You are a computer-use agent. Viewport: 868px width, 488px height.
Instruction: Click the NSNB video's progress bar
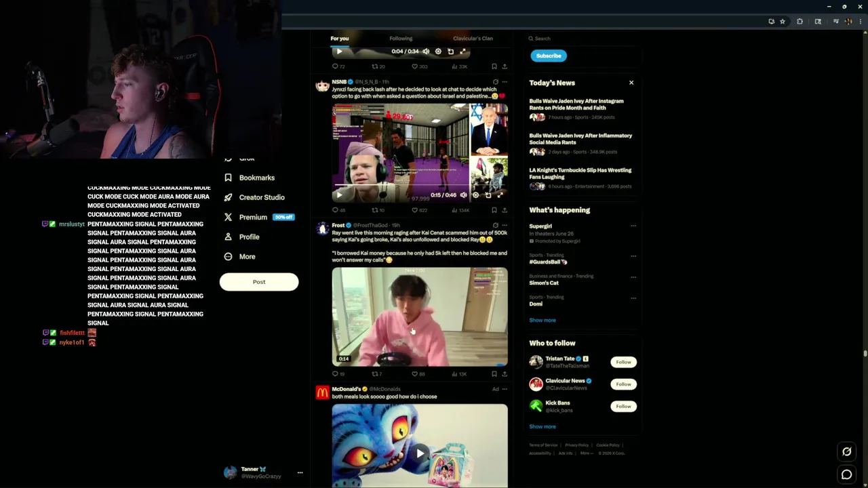(x=420, y=185)
